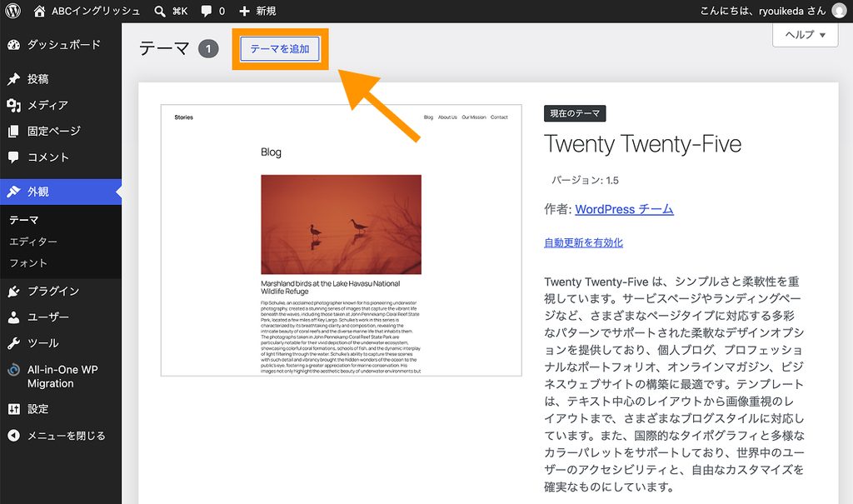
Task: Click the plus icon for new content
Action: [245, 11]
